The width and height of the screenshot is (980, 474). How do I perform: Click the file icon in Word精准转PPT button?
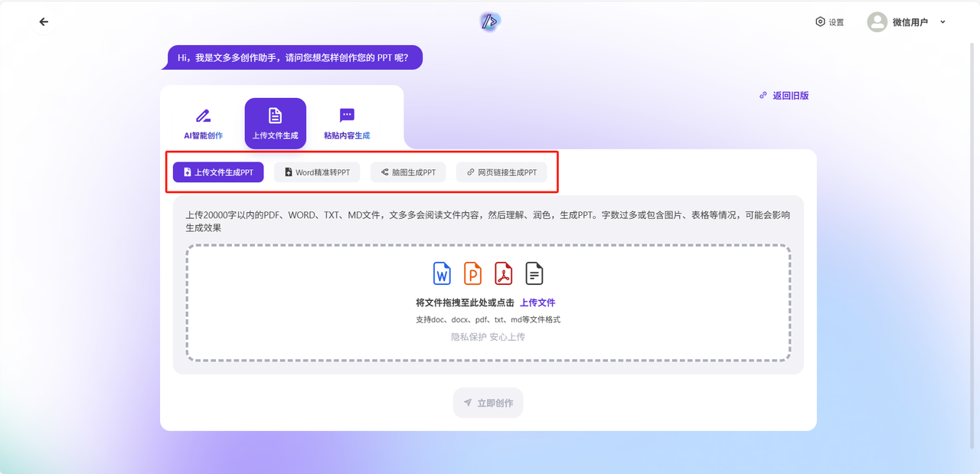(289, 172)
